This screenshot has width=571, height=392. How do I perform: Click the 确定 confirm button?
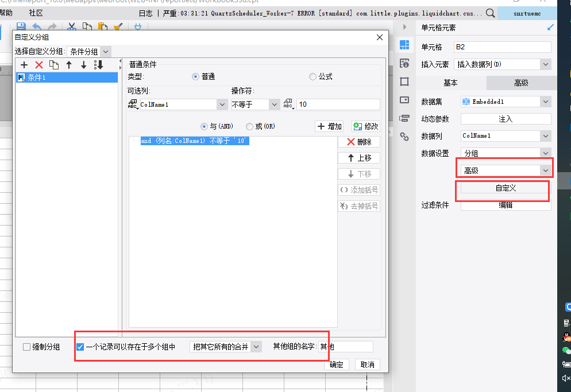[x=337, y=364]
